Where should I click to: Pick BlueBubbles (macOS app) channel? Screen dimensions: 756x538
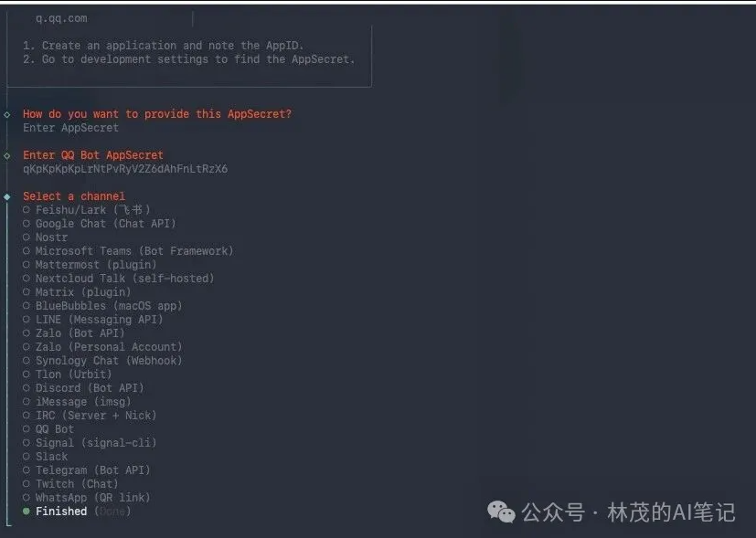[x=108, y=306]
